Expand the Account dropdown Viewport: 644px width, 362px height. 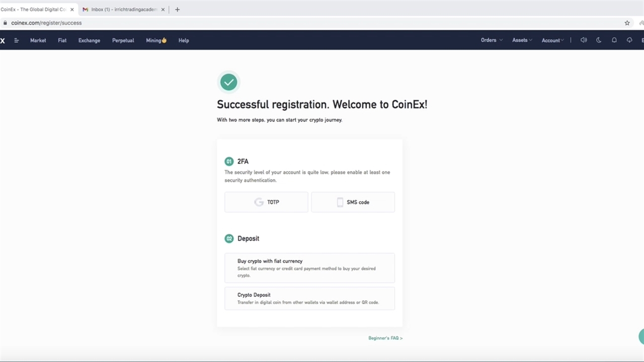(x=552, y=40)
